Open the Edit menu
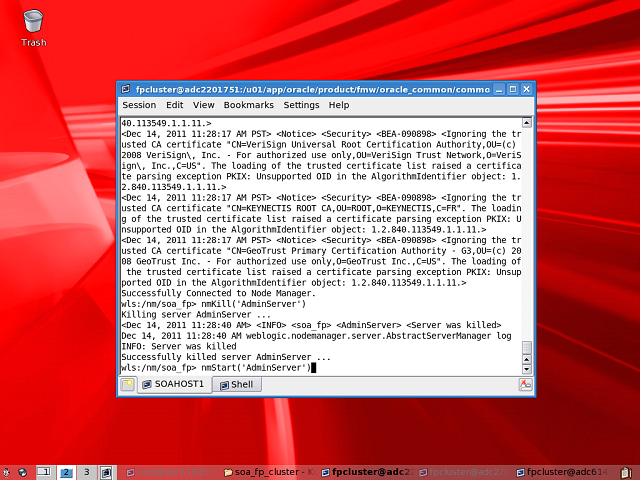 [174, 105]
